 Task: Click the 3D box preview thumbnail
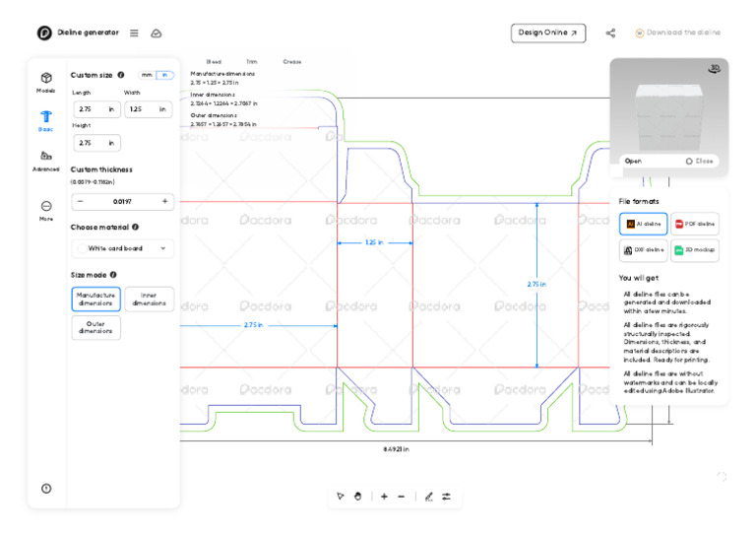668,116
